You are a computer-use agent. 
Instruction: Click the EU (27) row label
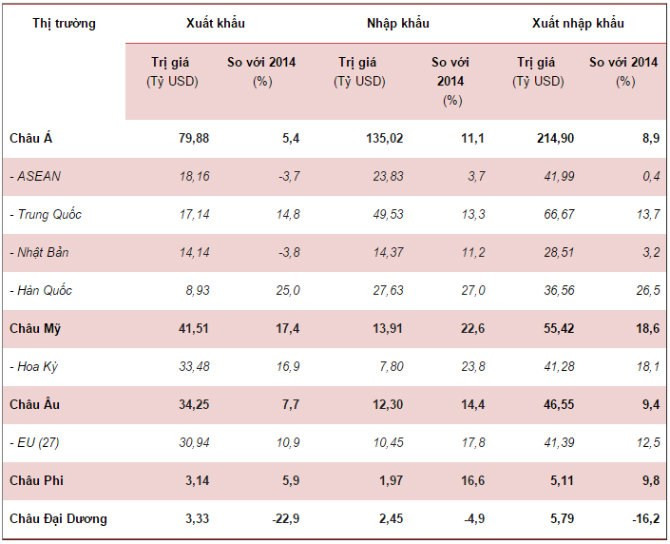36,442
